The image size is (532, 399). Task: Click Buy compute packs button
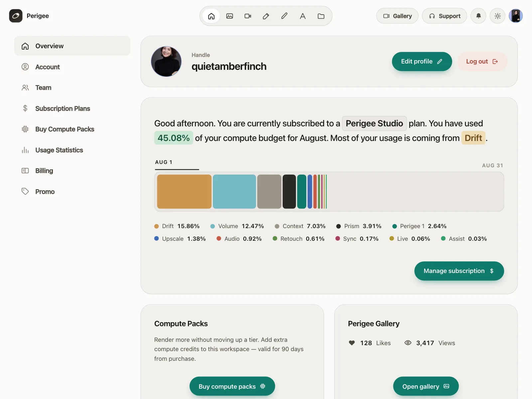coord(232,386)
